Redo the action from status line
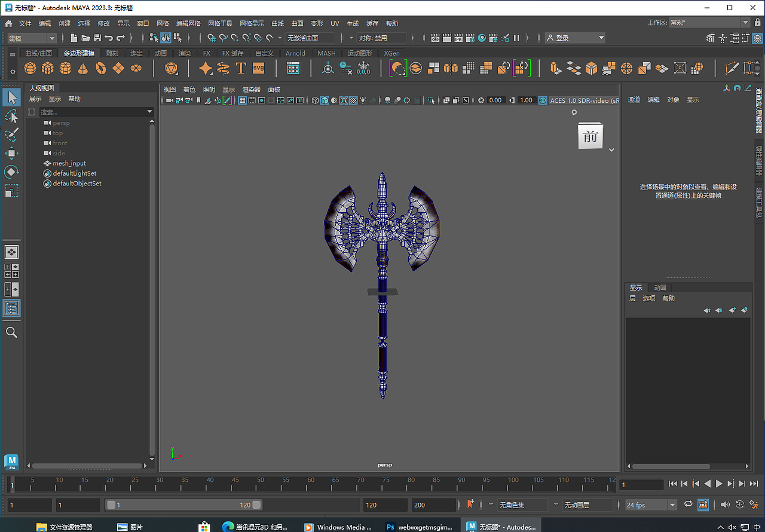Screen dimensions: 765x532 click(x=121, y=38)
